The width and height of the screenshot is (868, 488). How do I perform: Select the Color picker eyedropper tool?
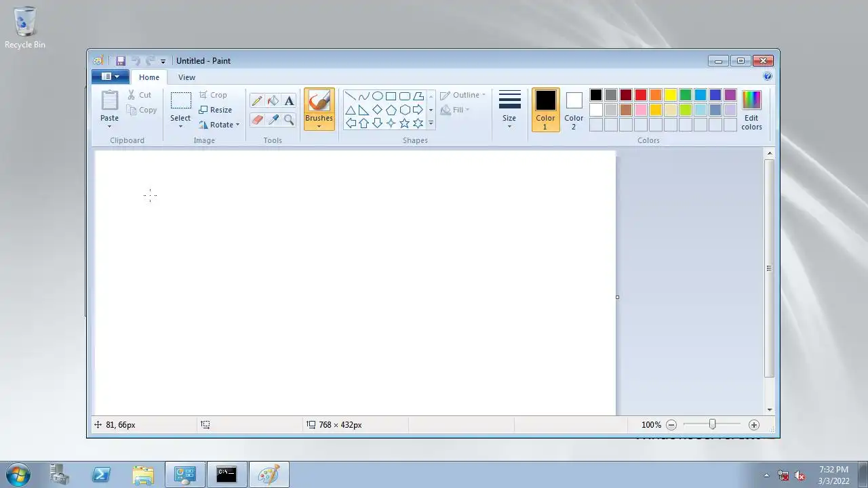pos(273,120)
